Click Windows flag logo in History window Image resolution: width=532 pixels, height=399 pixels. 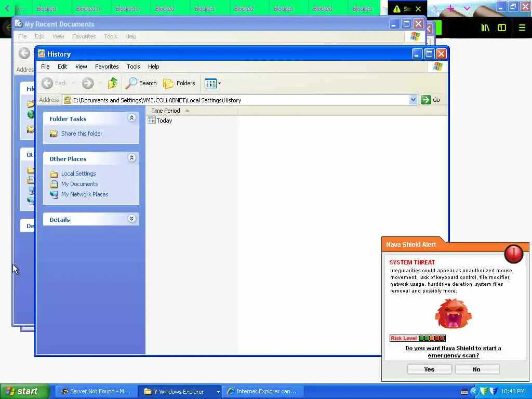coord(437,66)
